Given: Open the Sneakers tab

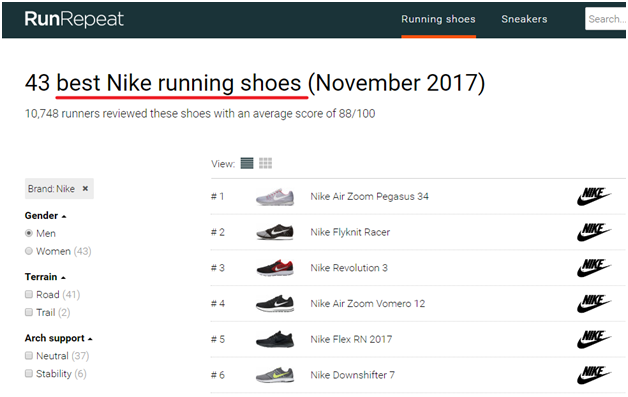Looking at the screenshot, I should (524, 19).
